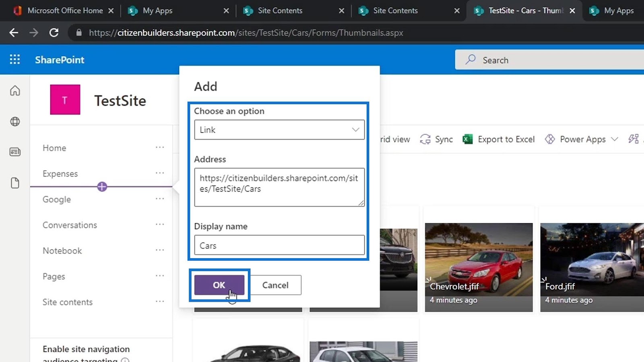Open the SharePoint app launcher grid
Screen dimensions: 644x362
[x=15, y=60]
